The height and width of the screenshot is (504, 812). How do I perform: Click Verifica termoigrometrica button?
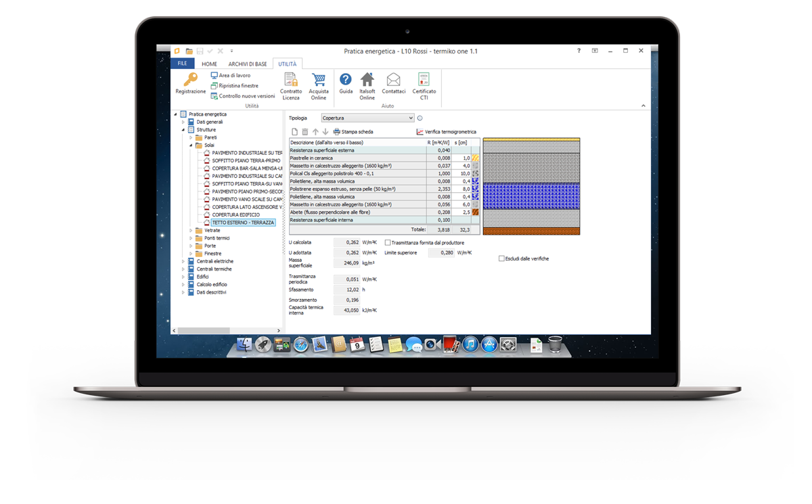point(447,132)
